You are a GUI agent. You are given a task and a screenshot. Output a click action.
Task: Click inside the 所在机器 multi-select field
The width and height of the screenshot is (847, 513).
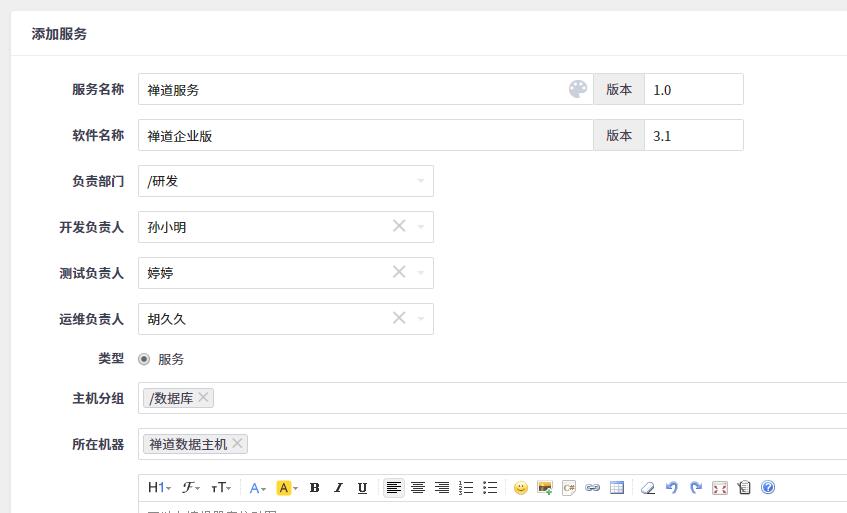click(x=493, y=444)
